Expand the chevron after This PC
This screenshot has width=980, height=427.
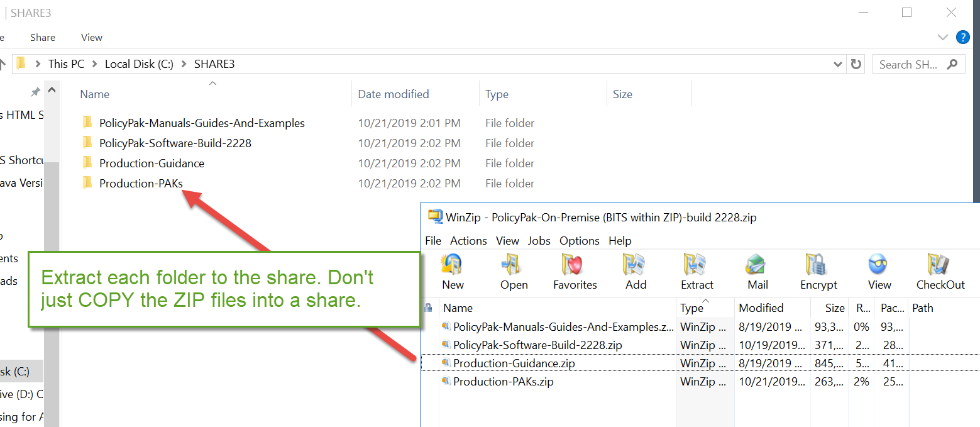[x=95, y=64]
